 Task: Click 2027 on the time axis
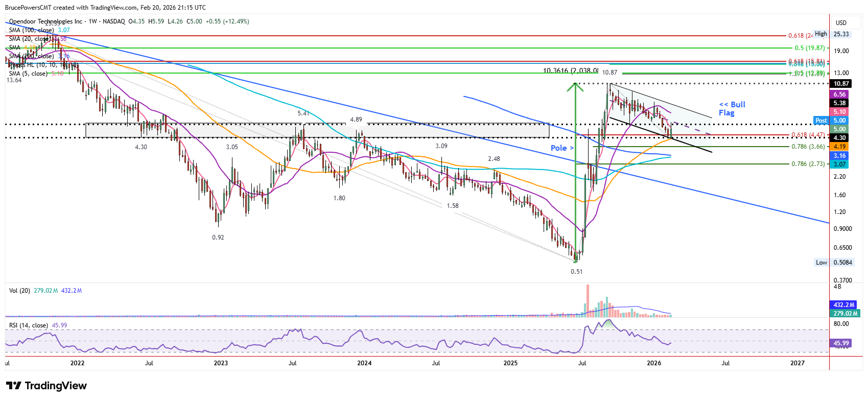pos(797,363)
